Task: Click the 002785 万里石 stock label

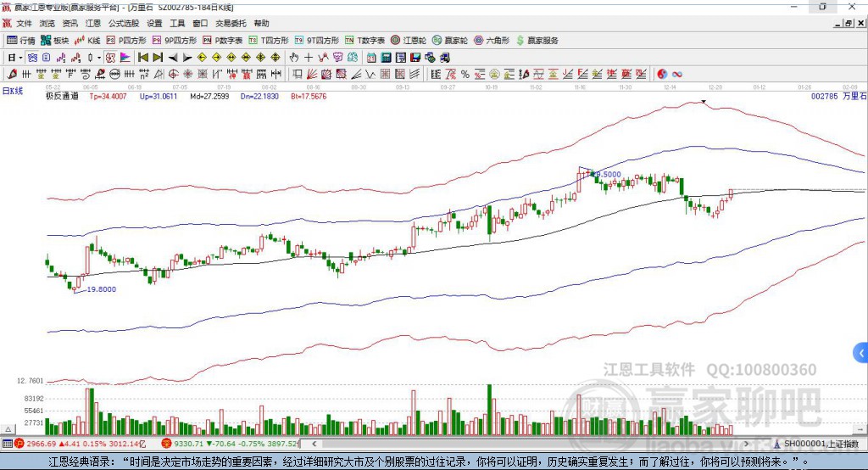Action: point(838,96)
